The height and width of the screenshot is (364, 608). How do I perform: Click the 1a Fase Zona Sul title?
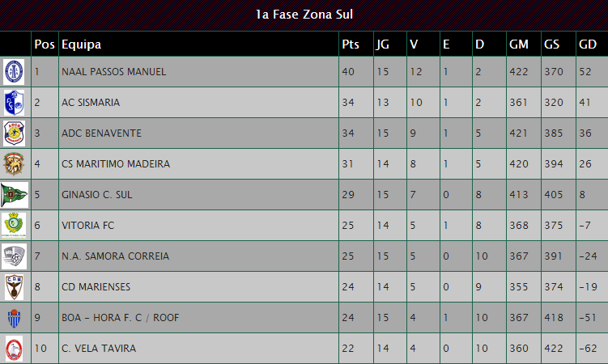tap(304, 15)
